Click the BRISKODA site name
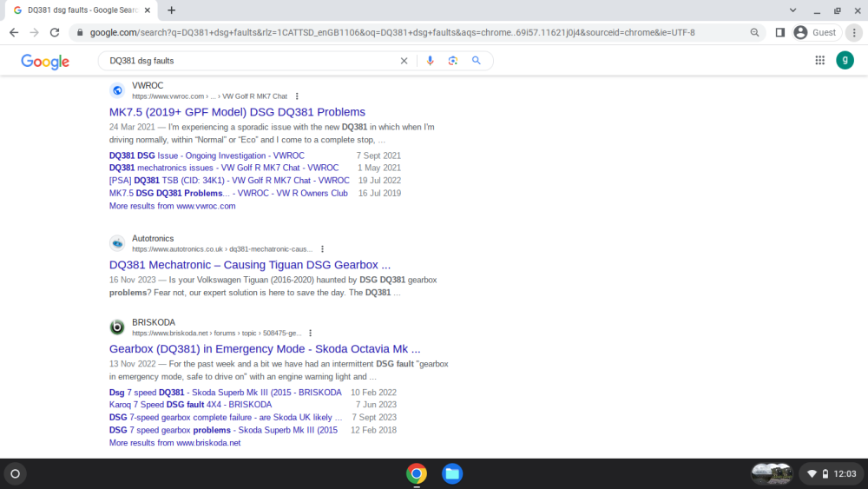Screen dimensions: 868x489 pos(154,323)
